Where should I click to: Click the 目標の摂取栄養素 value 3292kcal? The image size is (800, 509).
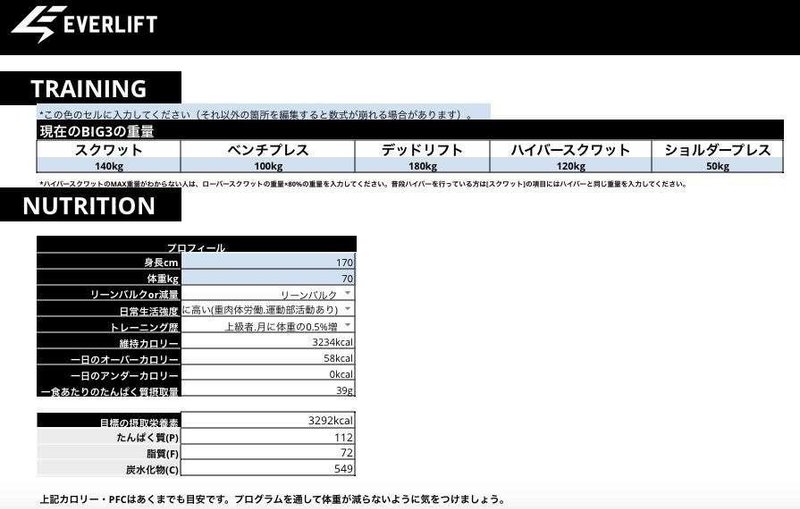[x=268, y=420]
